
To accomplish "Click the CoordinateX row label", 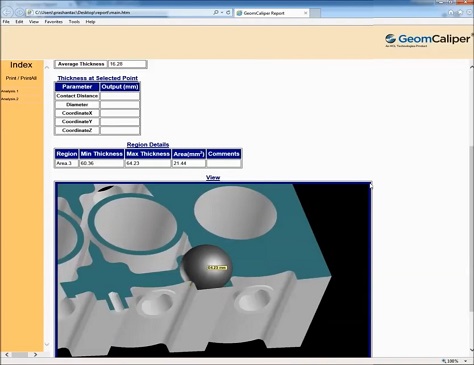I will coord(77,113).
